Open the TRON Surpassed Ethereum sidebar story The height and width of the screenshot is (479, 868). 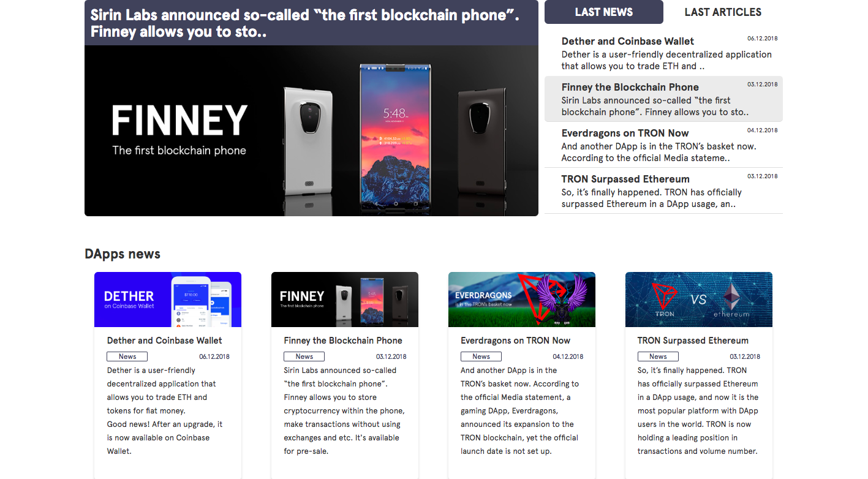625,179
